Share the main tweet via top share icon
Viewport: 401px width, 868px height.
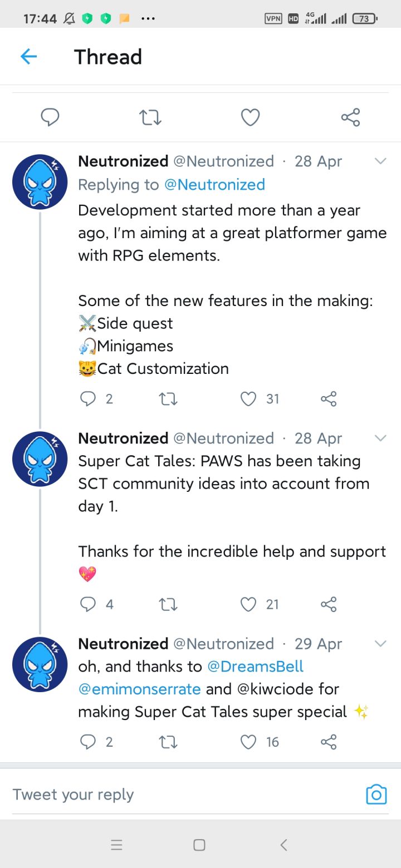(x=350, y=117)
